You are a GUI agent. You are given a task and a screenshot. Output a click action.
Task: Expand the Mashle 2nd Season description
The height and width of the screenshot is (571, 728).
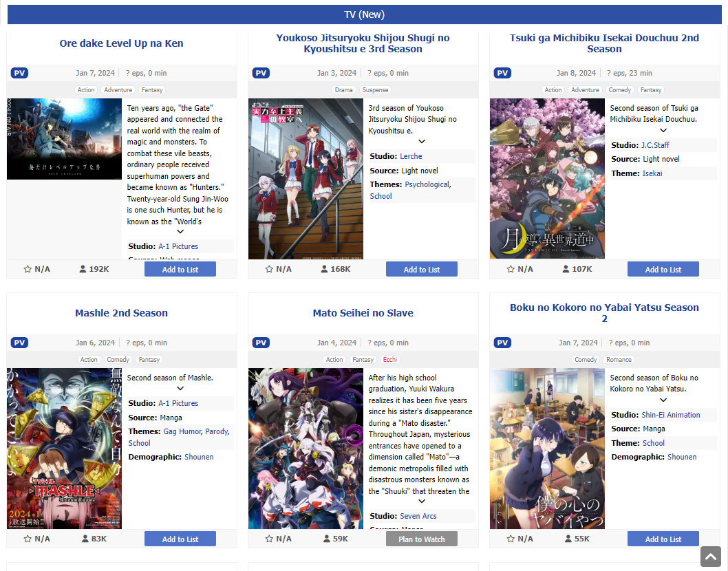[x=180, y=389]
